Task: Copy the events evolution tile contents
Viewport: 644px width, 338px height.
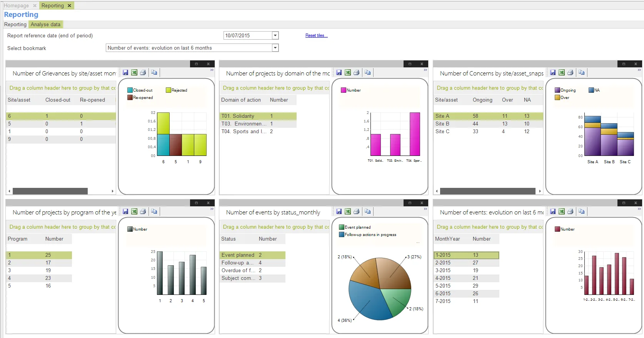Action: 582,211
